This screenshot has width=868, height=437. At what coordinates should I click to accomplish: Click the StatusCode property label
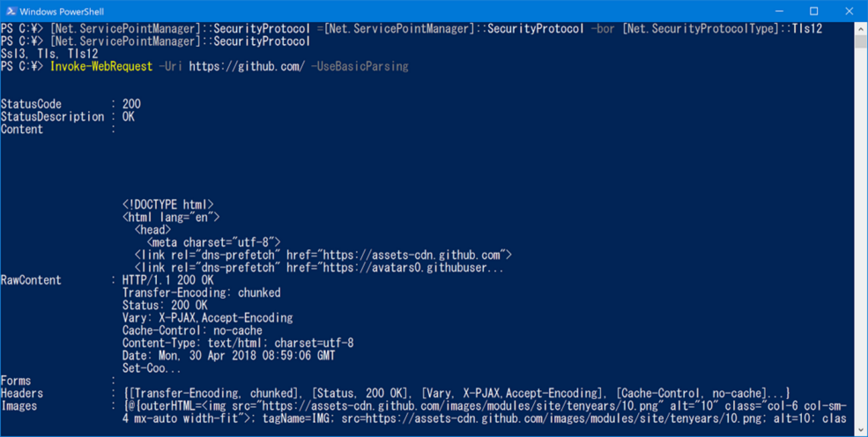click(x=31, y=104)
